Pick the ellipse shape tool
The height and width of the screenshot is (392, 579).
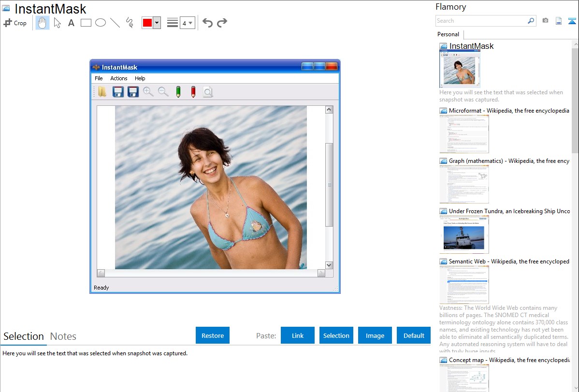[x=101, y=23]
